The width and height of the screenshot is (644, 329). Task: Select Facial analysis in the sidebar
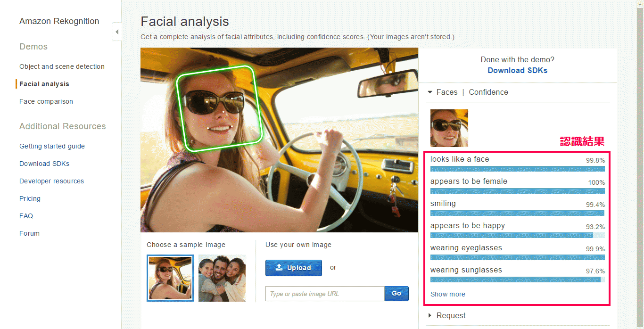(44, 84)
